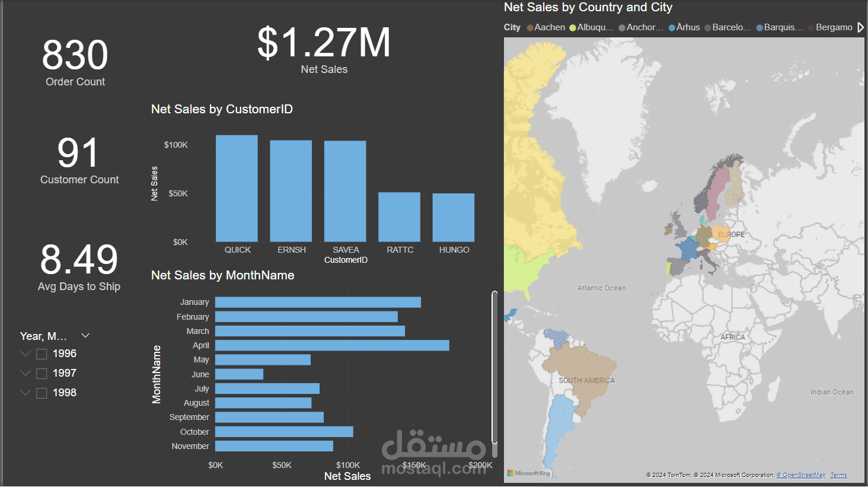Select the HUNGO customer bar
This screenshot has width=868, height=487.
(x=454, y=218)
